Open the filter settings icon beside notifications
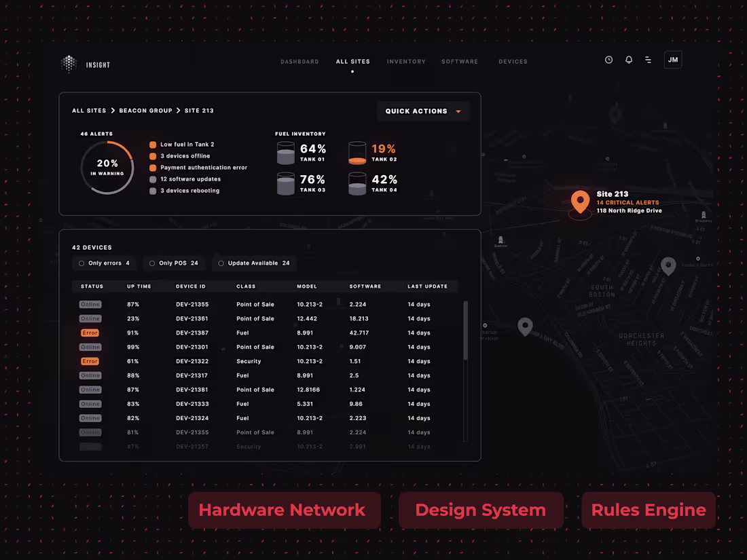Viewport: 747px width, 560px height. point(649,60)
